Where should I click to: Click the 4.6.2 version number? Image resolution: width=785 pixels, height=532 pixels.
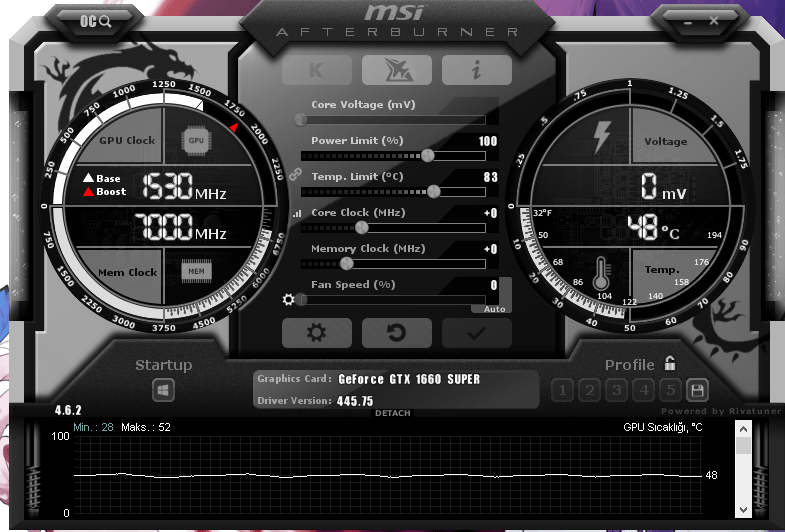68,410
